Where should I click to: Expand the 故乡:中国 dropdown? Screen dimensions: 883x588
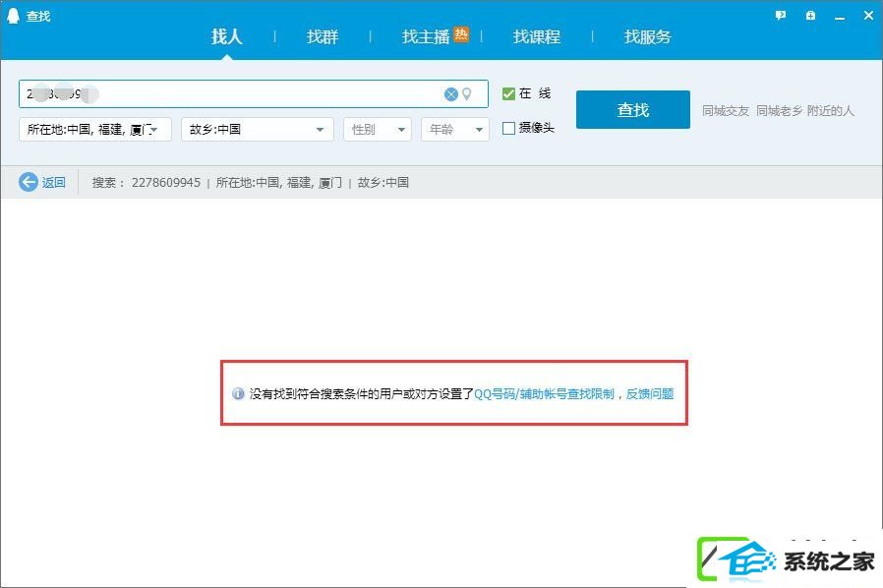tap(258, 130)
